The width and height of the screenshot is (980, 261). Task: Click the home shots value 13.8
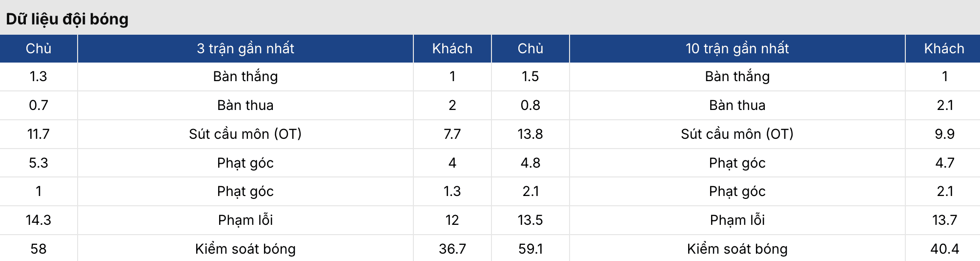tap(530, 134)
